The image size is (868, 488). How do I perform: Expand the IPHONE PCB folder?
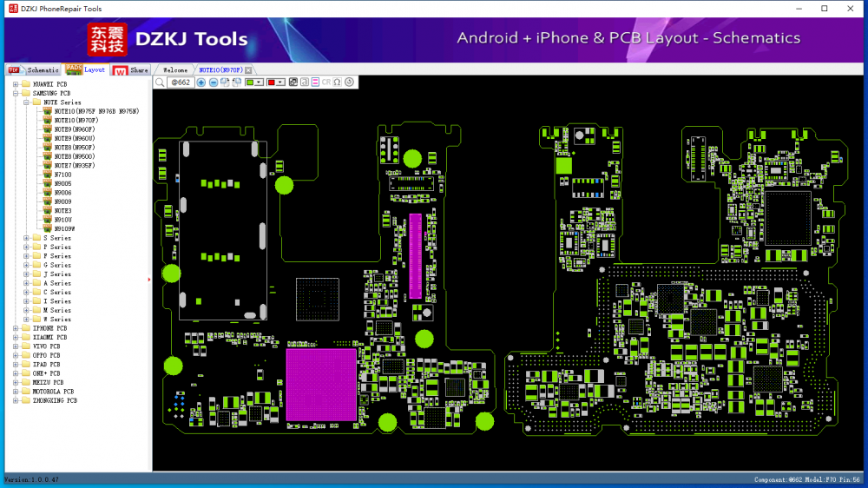tap(16, 328)
